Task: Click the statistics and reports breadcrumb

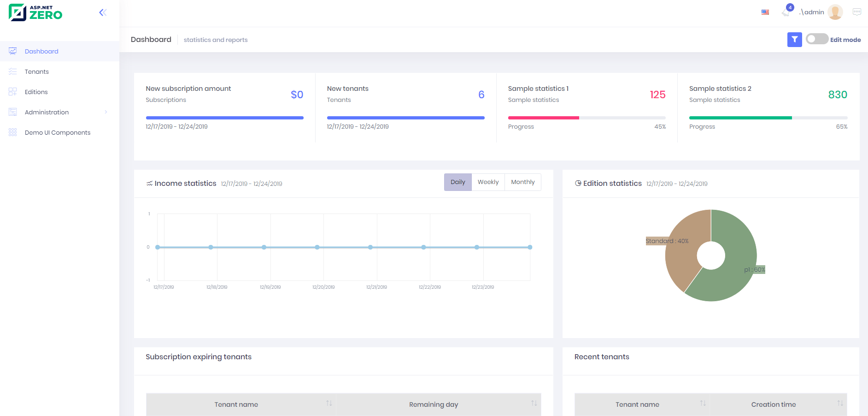Action: [215, 40]
